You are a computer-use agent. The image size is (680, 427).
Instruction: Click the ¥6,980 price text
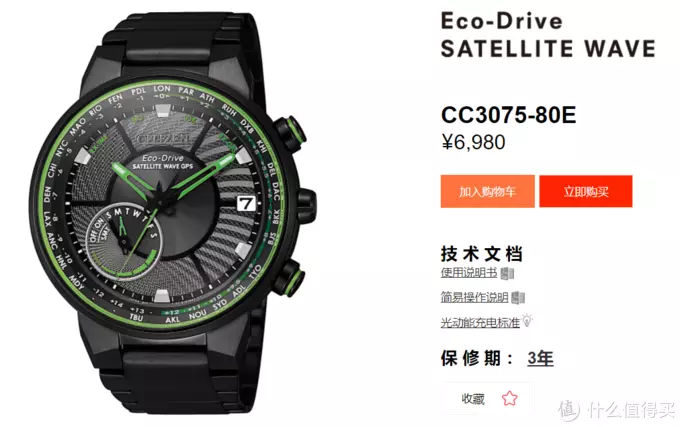(x=473, y=142)
